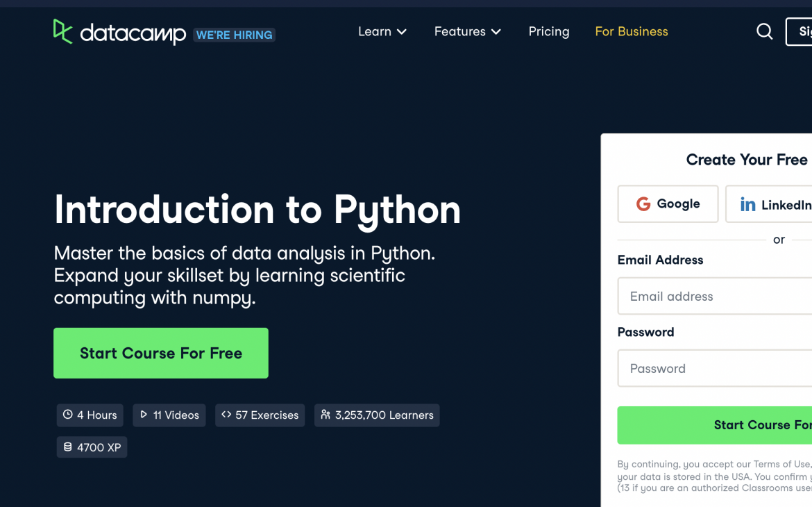This screenshot has width=812, height=507.
Task: Open the Pricing page
Action: point(549,32)
